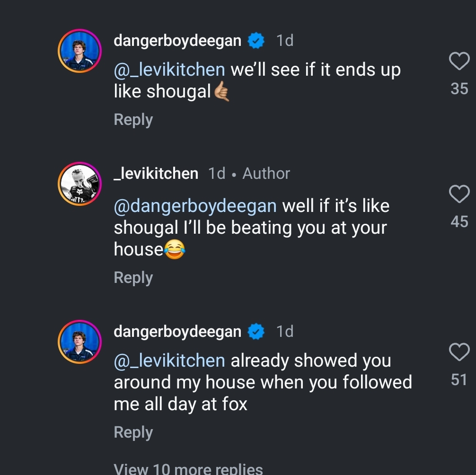Like the comment with 35 likes
The image size is (476, 475).
click(458, 62)
